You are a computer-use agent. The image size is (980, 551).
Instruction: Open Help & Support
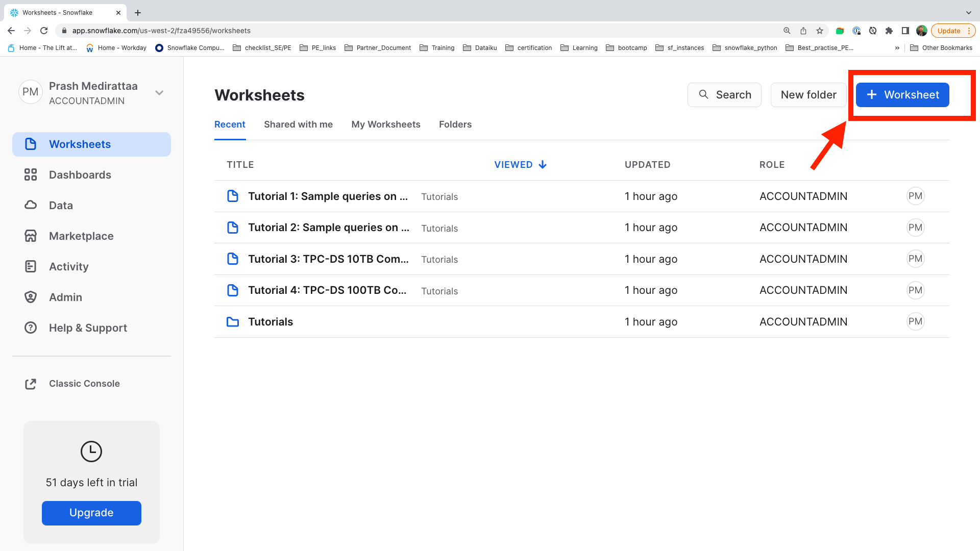pos(88,328)
